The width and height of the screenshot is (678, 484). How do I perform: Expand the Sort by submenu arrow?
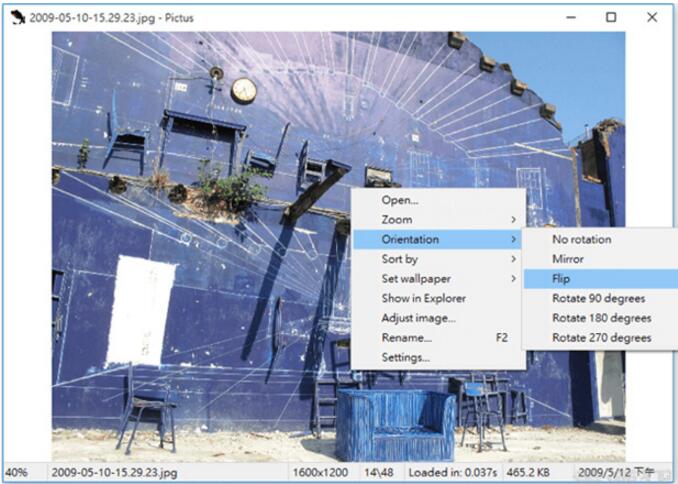pyautogui.click(x=514, y=259)
